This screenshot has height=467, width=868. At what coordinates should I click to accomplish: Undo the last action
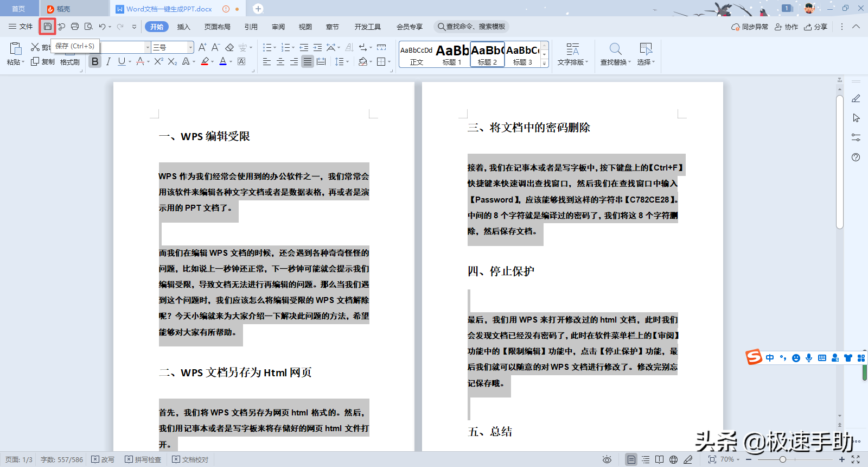point(102,27)
